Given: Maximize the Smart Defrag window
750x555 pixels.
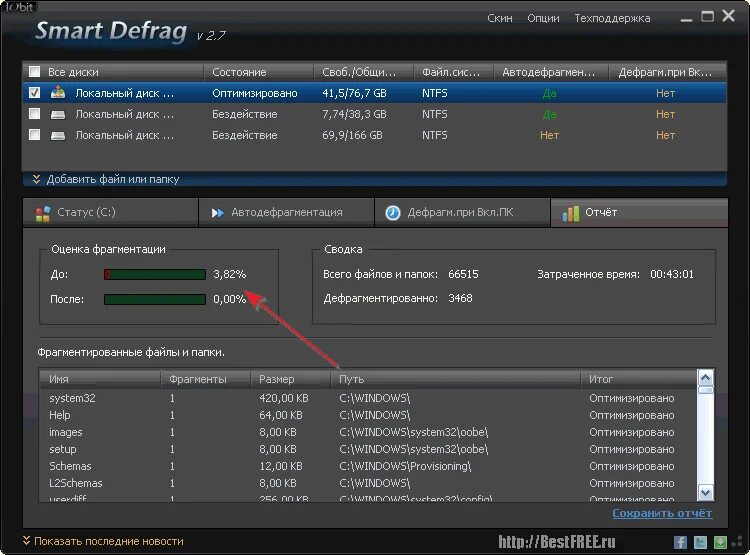Looking at the screenshot, I should click(x=707, y=17).
